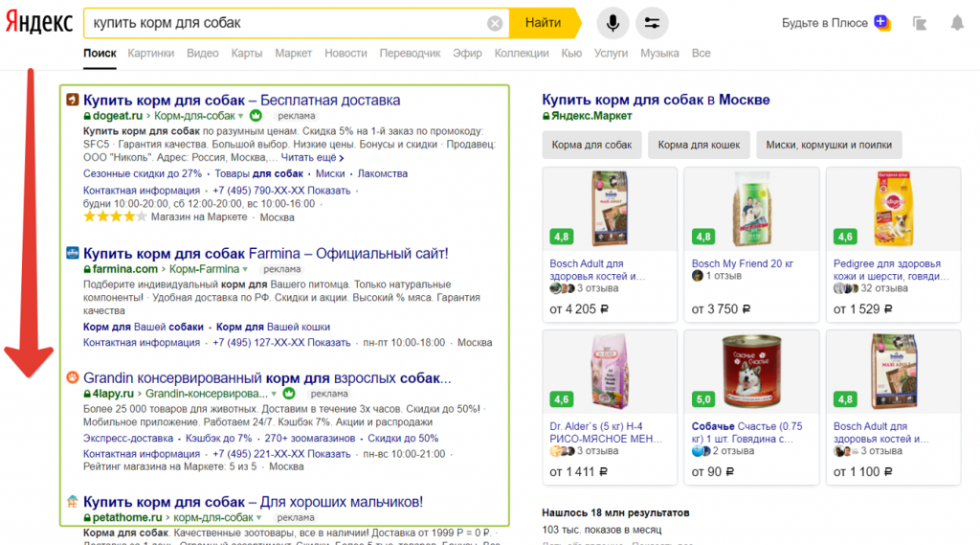
Task: Expand dropdown arrow next to Корм-Farmina
Action: tap(245, 270)
